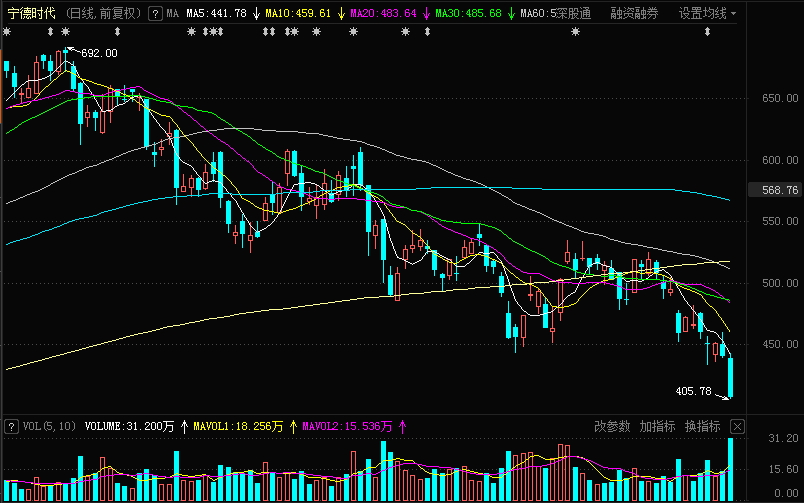
Task: Click the white arrow at the 692.00 high
Action: [x=68, y=50]
